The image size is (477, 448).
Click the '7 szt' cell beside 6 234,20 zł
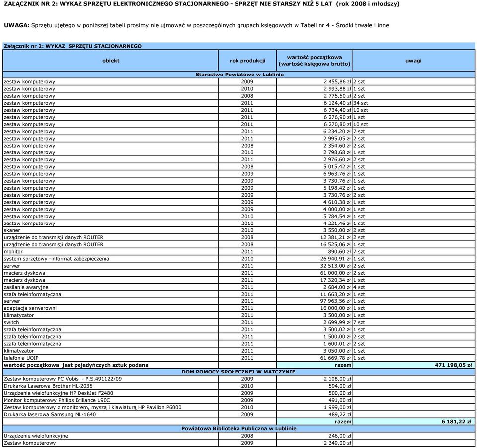[x=413, y=132]
